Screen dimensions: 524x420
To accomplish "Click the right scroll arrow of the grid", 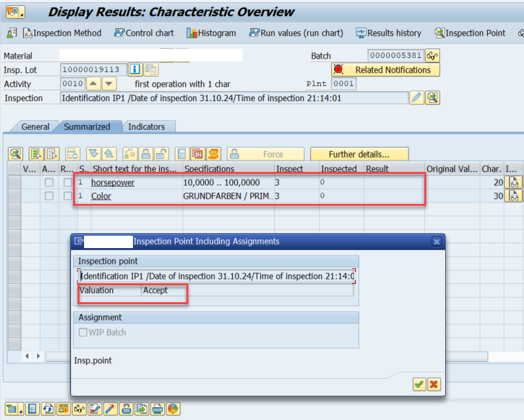I will (38, 356).
